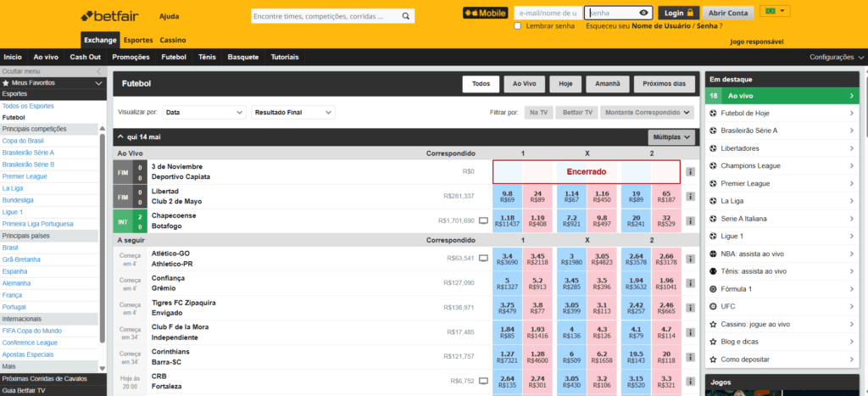Click tennis icon beside Tênis: assista ao vivo

pos(713,271)
